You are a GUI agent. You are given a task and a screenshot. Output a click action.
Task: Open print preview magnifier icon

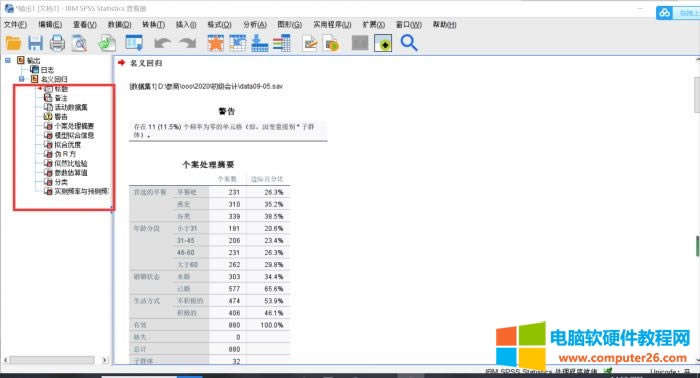point(79,43)
